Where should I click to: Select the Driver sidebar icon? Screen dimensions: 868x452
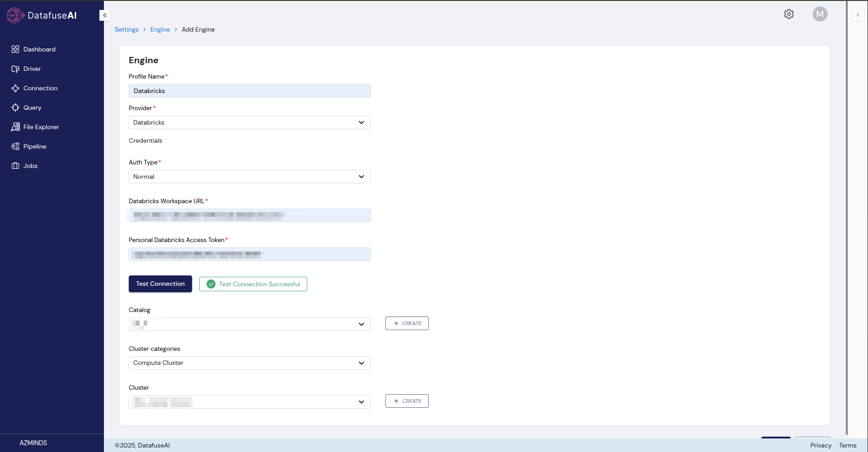(32, 69)
